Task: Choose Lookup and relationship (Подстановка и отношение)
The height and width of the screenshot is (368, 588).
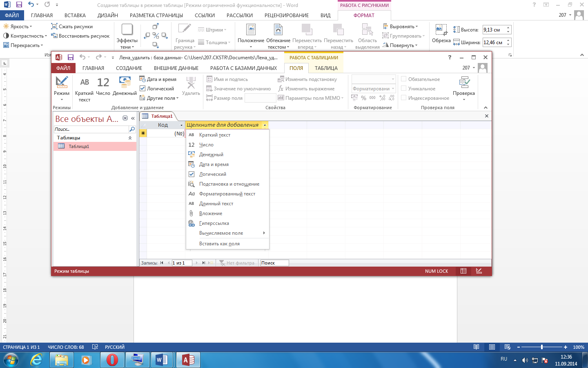Action: [227, 184]
